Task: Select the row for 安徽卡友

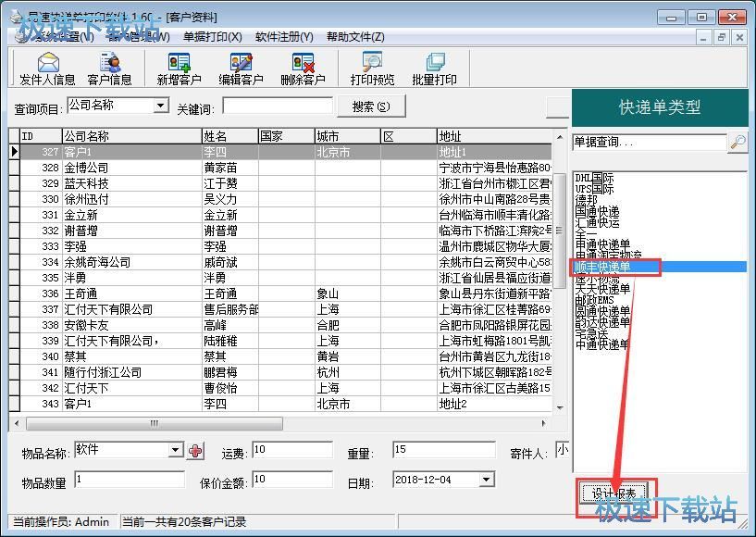Action: (x=280, y=325)
